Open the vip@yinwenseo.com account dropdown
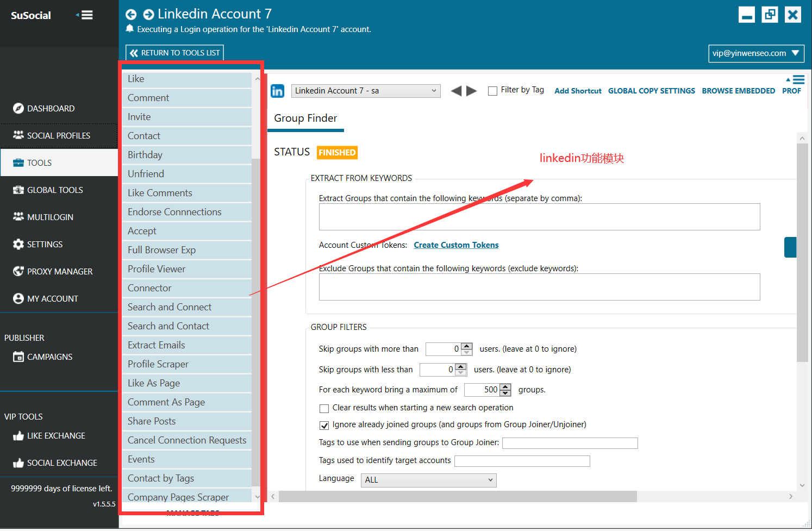Image resolution: width=812 pixels, height=531 pixels. point(756,53)
